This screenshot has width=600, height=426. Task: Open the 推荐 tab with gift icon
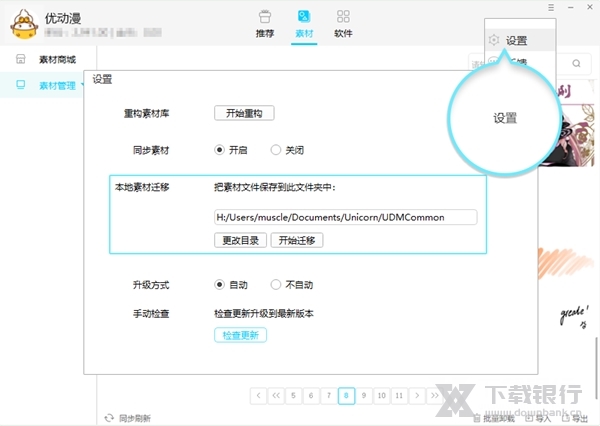click(265, 24)
